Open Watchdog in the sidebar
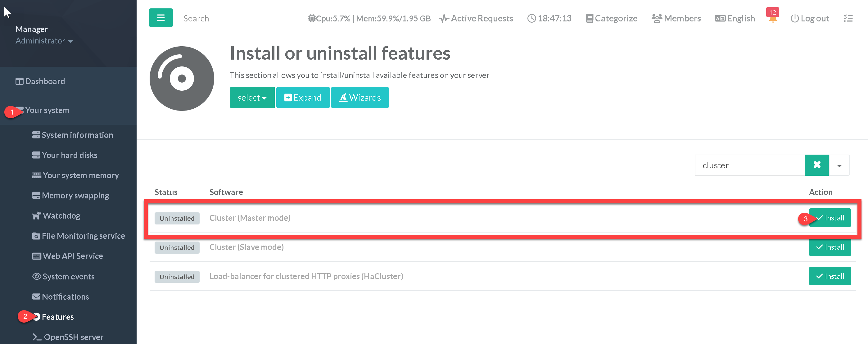 (x=61, y=216)
